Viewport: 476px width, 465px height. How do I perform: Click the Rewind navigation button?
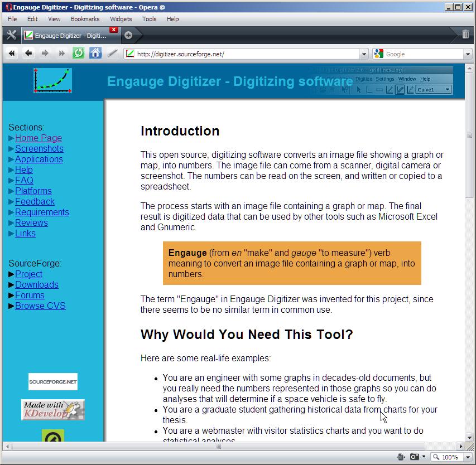(x=12, y=54)
